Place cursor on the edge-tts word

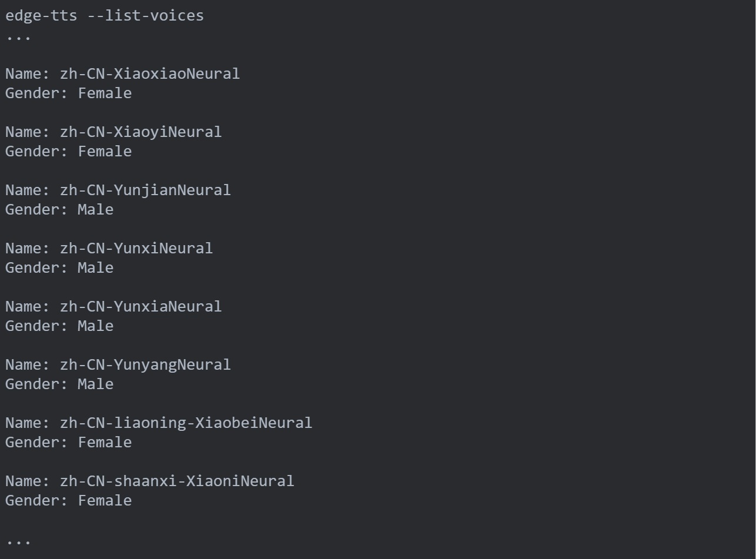pos(41,16)
